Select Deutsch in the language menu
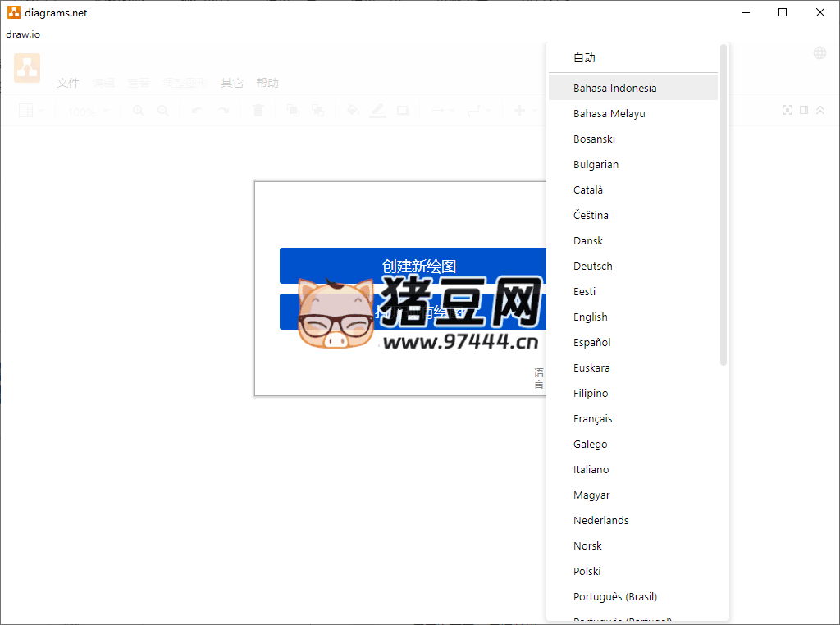 tap(592, 266)
